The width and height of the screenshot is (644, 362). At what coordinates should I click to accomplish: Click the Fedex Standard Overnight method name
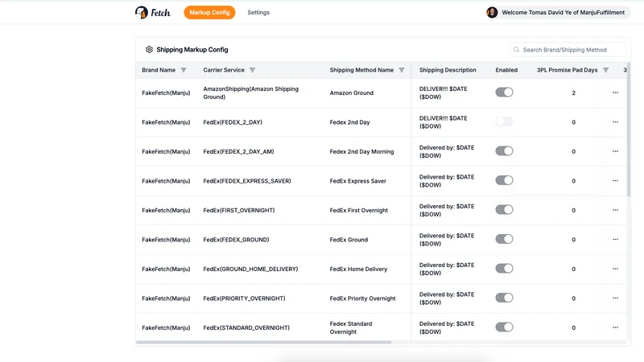[x=351, y=328]
